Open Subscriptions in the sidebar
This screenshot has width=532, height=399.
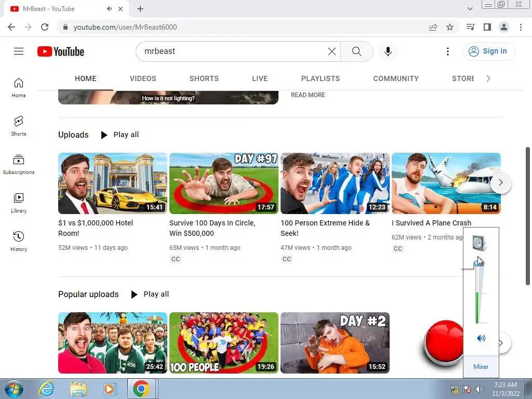(x=19, y=164)
